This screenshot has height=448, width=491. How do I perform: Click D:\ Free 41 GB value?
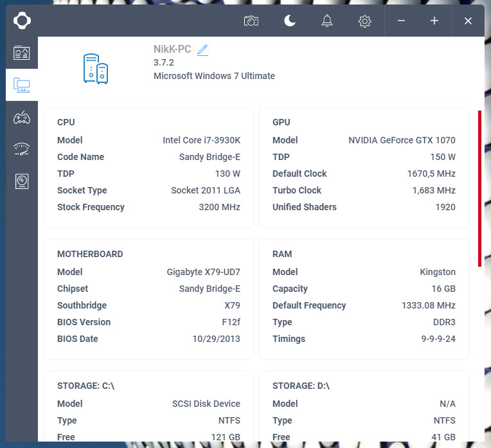coord(443,437)
